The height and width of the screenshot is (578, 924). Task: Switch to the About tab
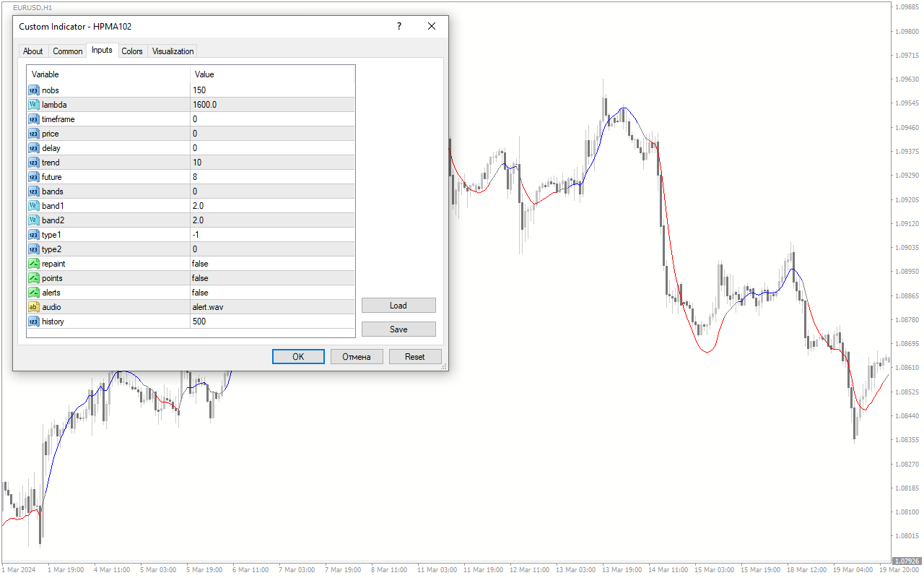tap(33, 51)
